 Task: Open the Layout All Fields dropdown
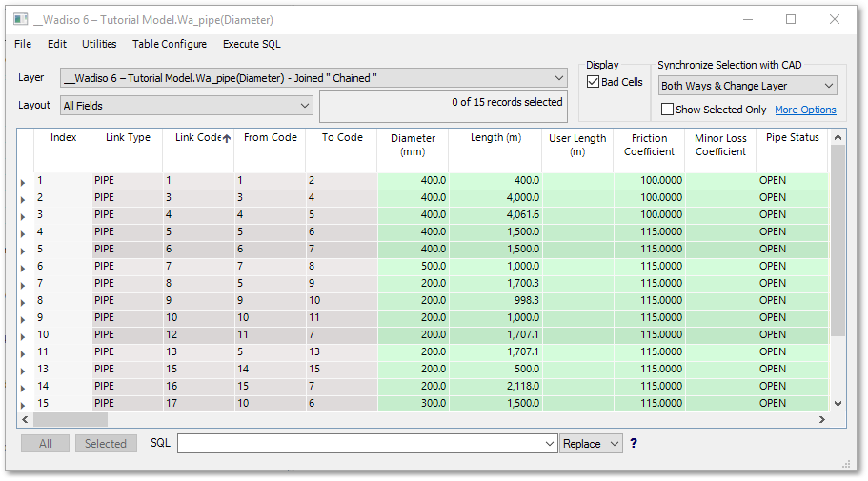pyautogui.click(x=305, y=105)
